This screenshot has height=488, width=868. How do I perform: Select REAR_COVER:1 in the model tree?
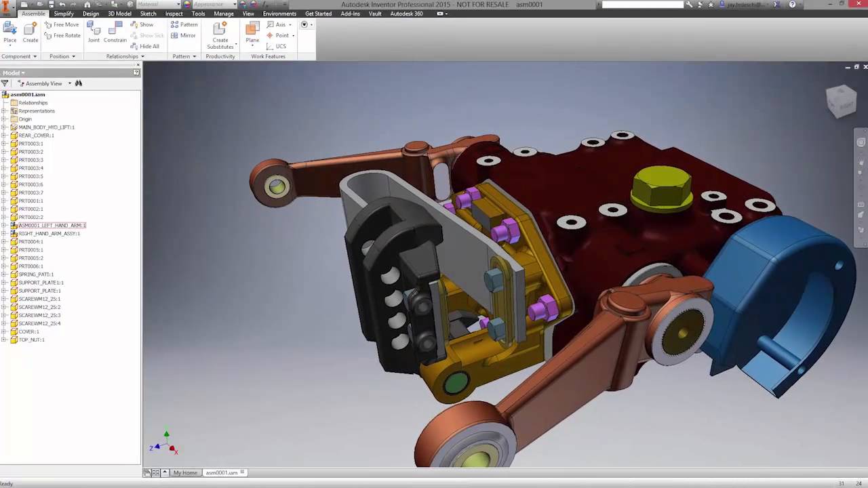click(36, 136)
